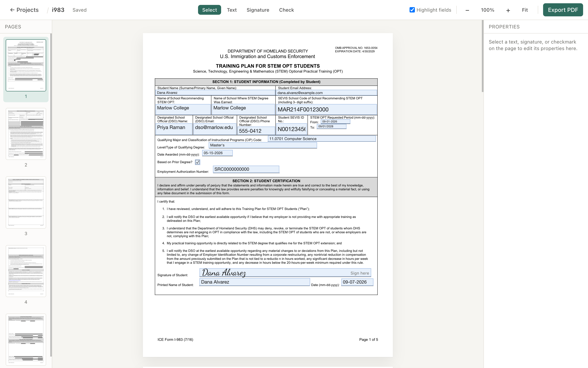Toggle the Based on Prior Degree checkbox
The image size is (588, 368).
point(198,162)
